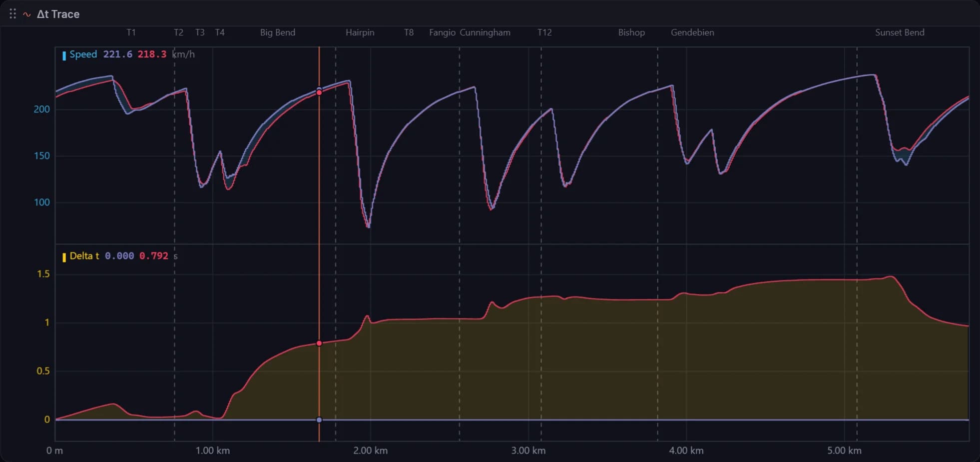Image resolution: width=980 pixels, height=462 pixels.
Task: Click the 5.00 km distance axis label
Action: 844,450
